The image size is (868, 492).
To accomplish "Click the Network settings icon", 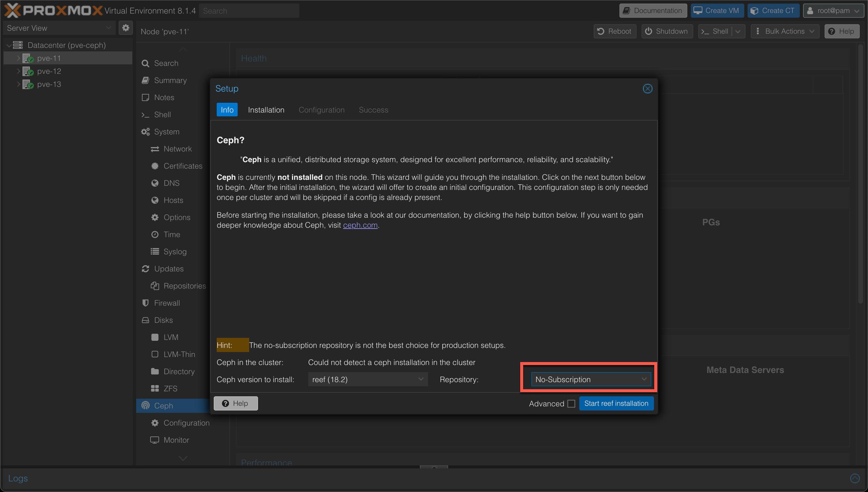I will click(155, 149).
